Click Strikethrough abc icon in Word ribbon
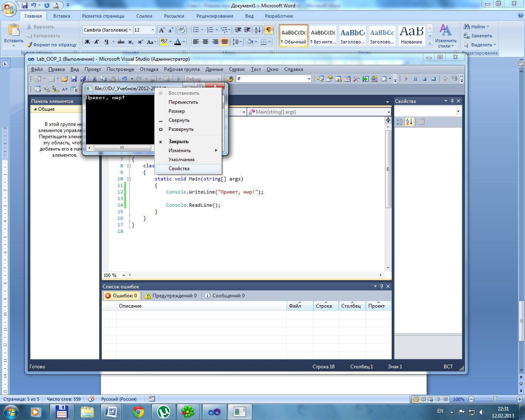Image resolution: width=525 pixels, height=420 pixels. click(x=121, y=42)
